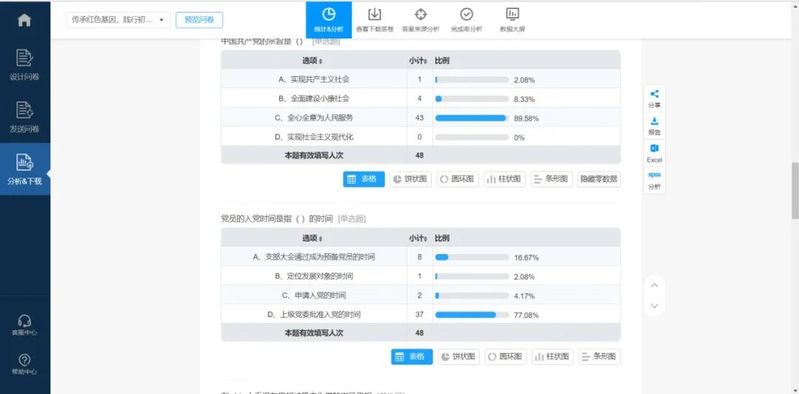Toggle 隐藏零数据 hide zero data
Image resolution: width=799 pixels, height=394 pixels.
pos(599,179)
